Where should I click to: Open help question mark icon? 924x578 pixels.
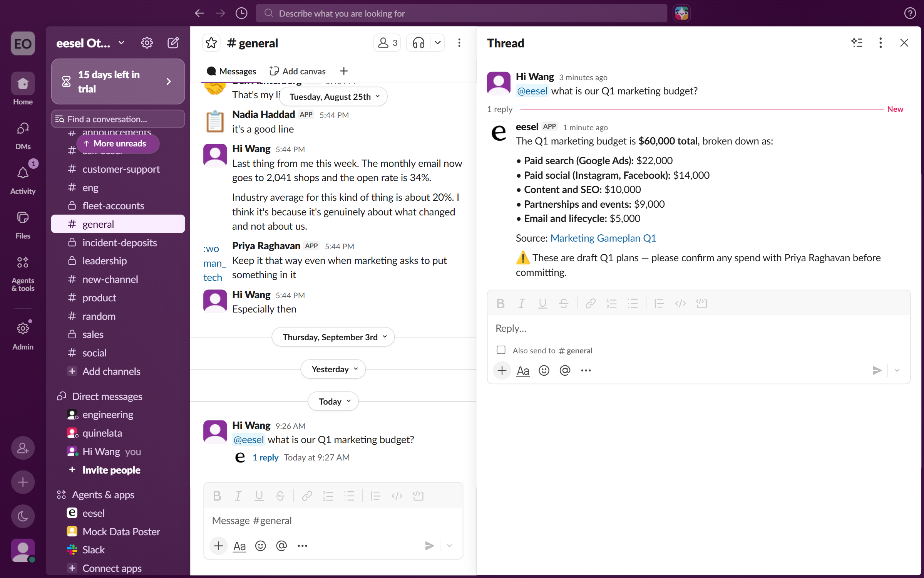click(x=910, y=13)
